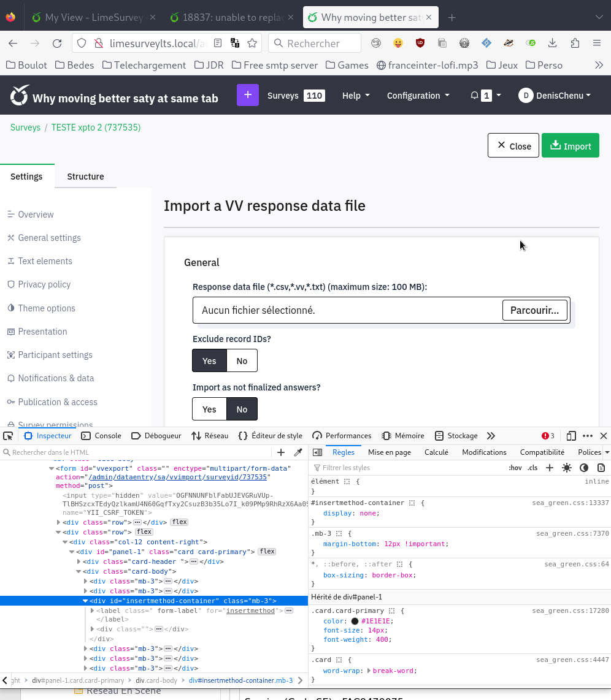Click the Firefox downloads arrow icon
Viewport: 611px width, 700px height.
pyautogui.click(x=553, y=43)
